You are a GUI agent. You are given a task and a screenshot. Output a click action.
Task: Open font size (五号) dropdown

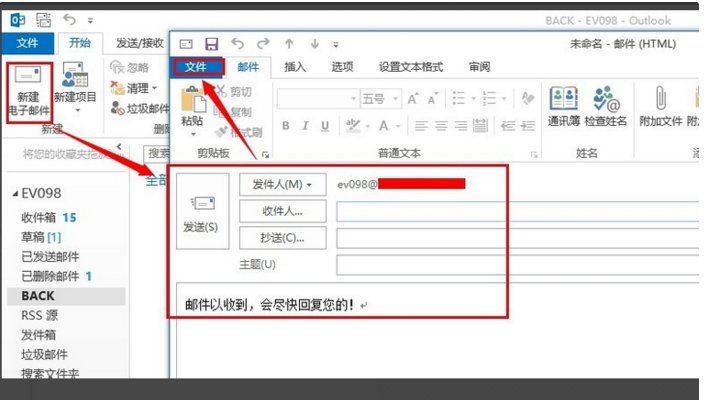395,98
